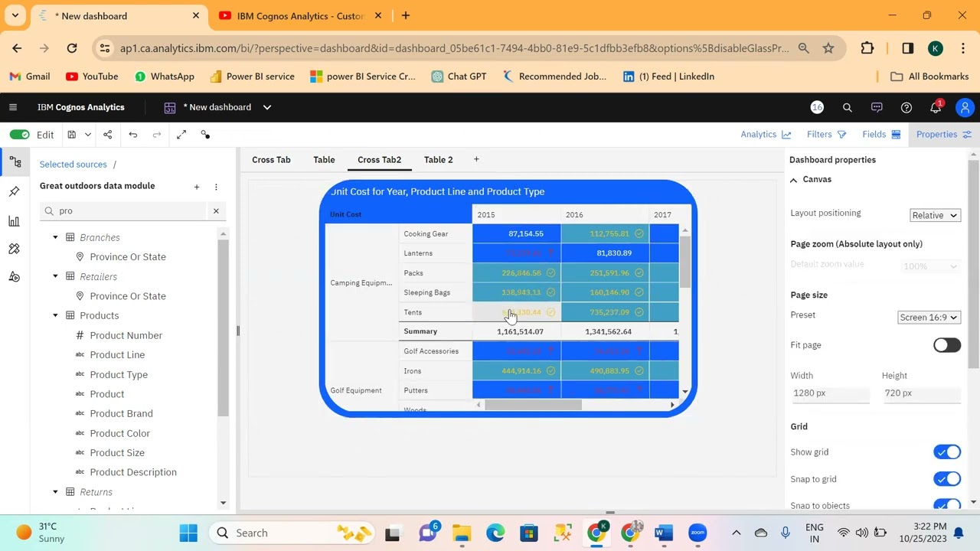980x551 pixels.
Task: Collapse the Canvas properties section
Action: 794,180
